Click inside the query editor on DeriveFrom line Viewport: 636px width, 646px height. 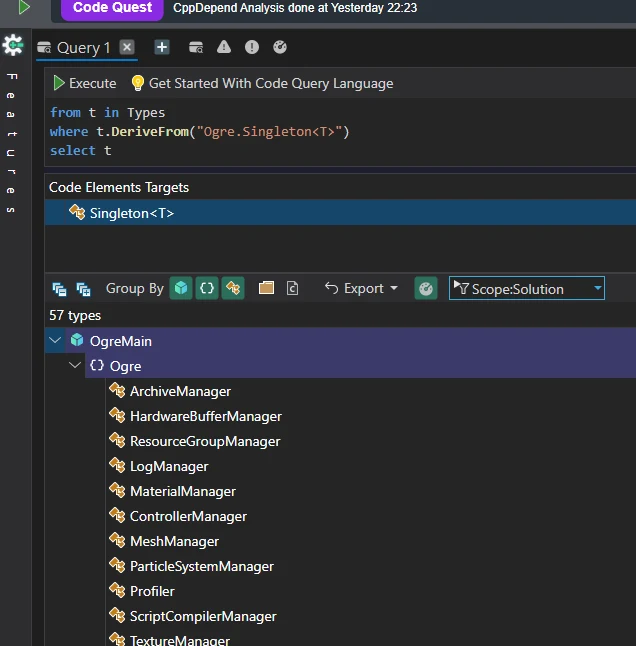click(x=199, y=132)
